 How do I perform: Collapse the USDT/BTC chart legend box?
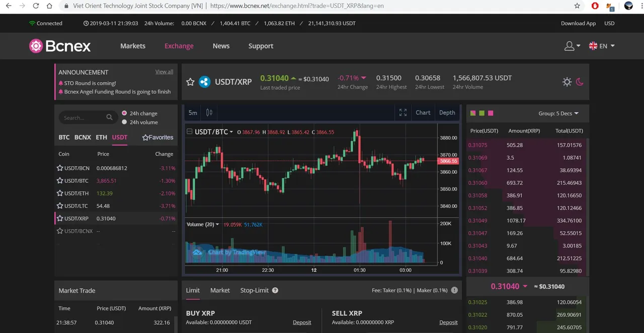pyautogui.click(x=189, y=132)
